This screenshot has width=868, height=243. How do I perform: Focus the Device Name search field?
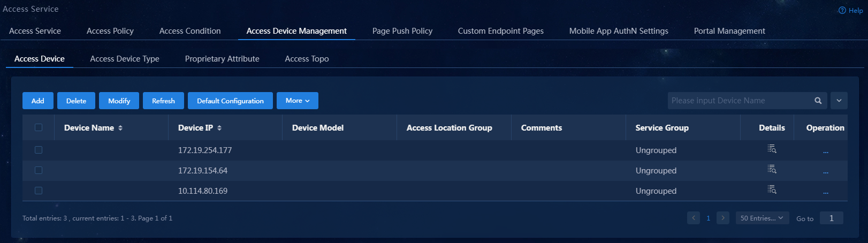(x=738, y=101)
